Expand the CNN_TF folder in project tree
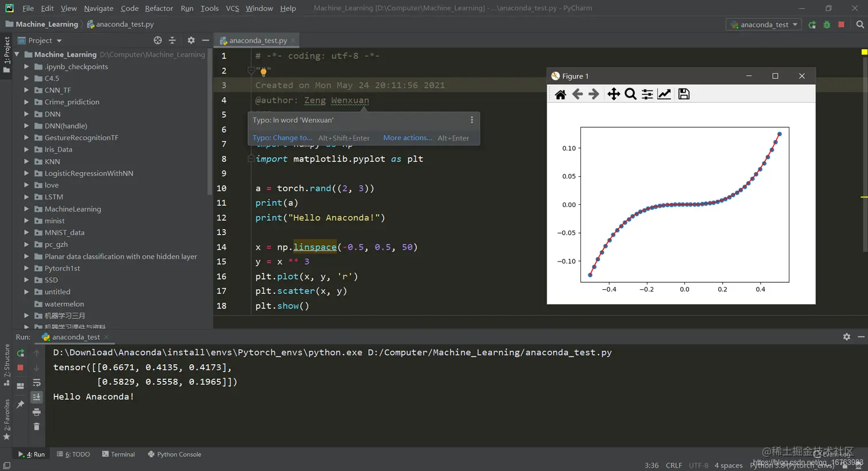The height and width of the screenshot is (471, 868). (26, 90)
